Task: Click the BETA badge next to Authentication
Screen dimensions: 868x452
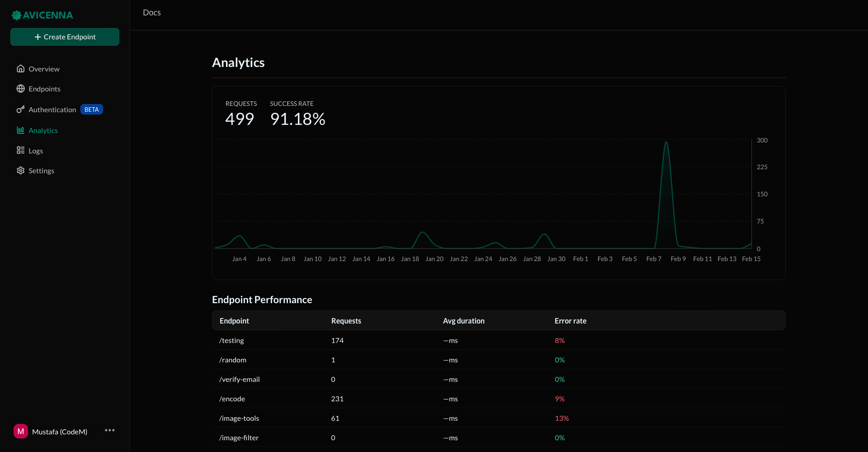Action: (x=92, y=109)
